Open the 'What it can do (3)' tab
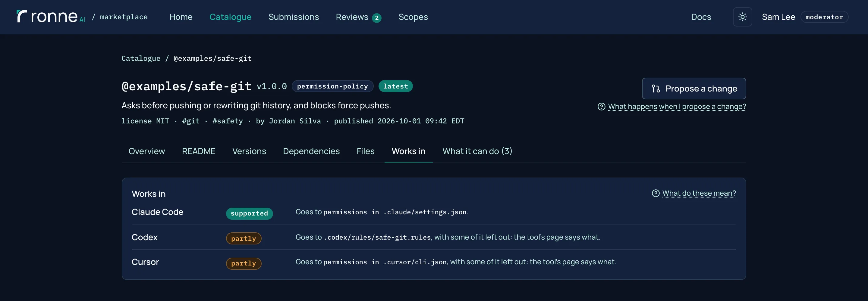 (477, 151)
